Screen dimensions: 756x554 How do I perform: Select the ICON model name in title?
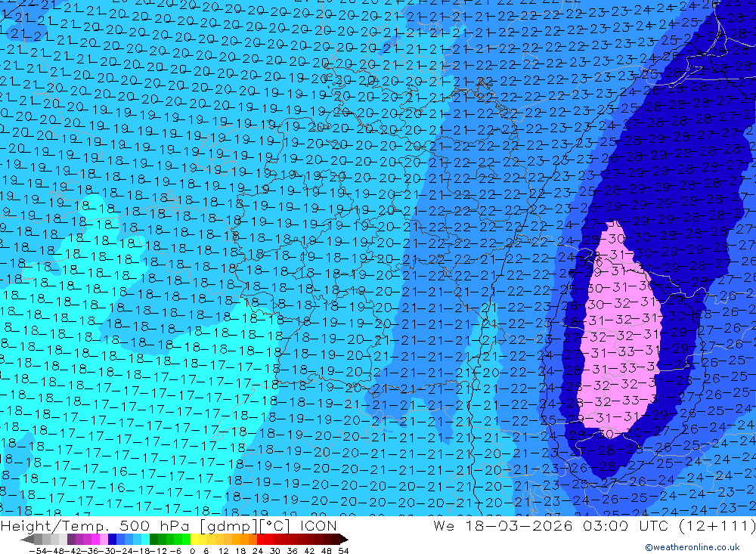click(x=318, y=526)
